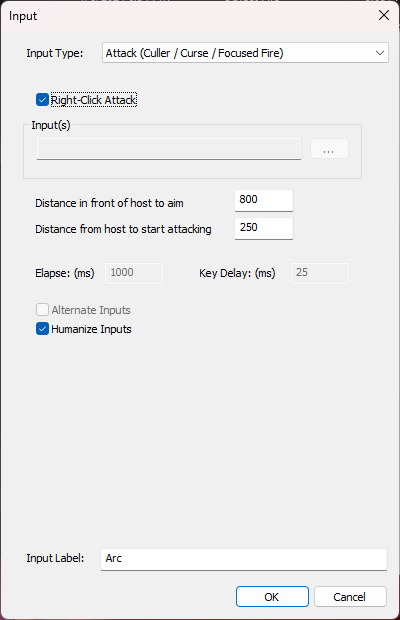Click the Input Label field containing Arc
400x620 pixels.
(244, 559)
